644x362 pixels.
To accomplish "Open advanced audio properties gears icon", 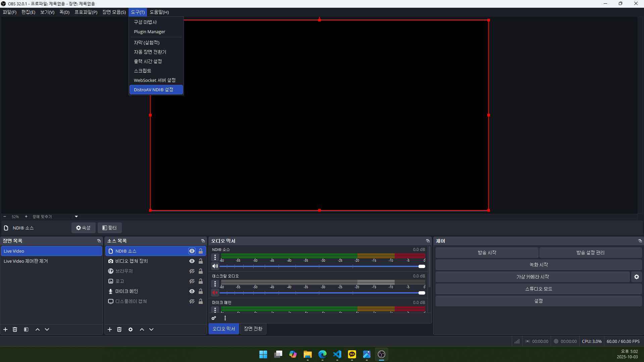I will [214, 318].
